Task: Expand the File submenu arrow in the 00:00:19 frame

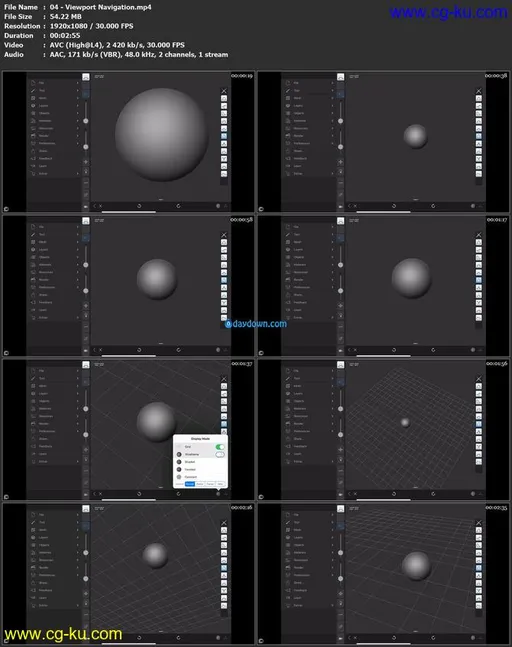Action: (77, 83)
